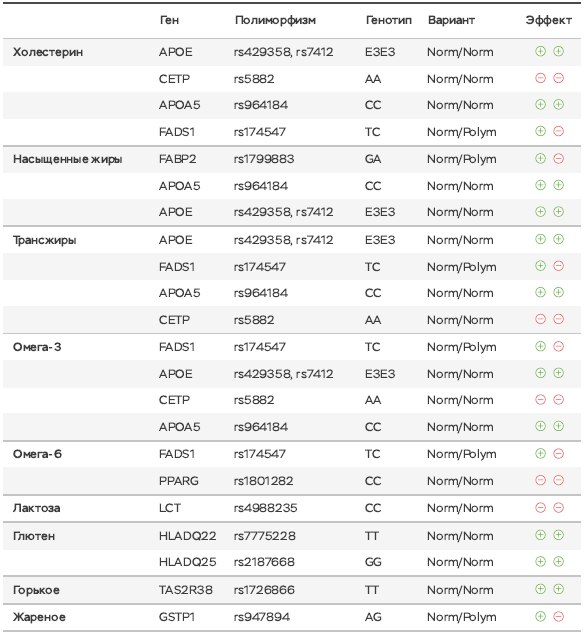
Task: Click the Глютен category label
Action: pyautogui.click(x=34, y=536)
